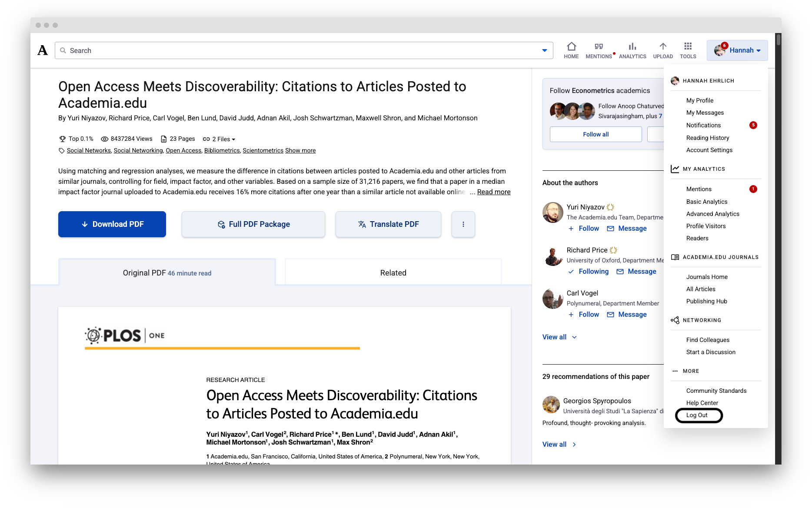Click the views eye icon

pos(105,139)
